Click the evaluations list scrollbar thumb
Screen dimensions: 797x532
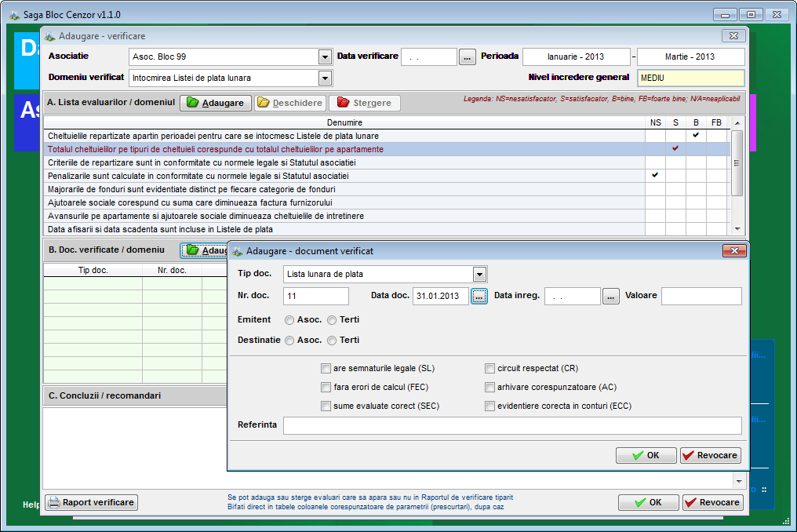pos(737,162)
